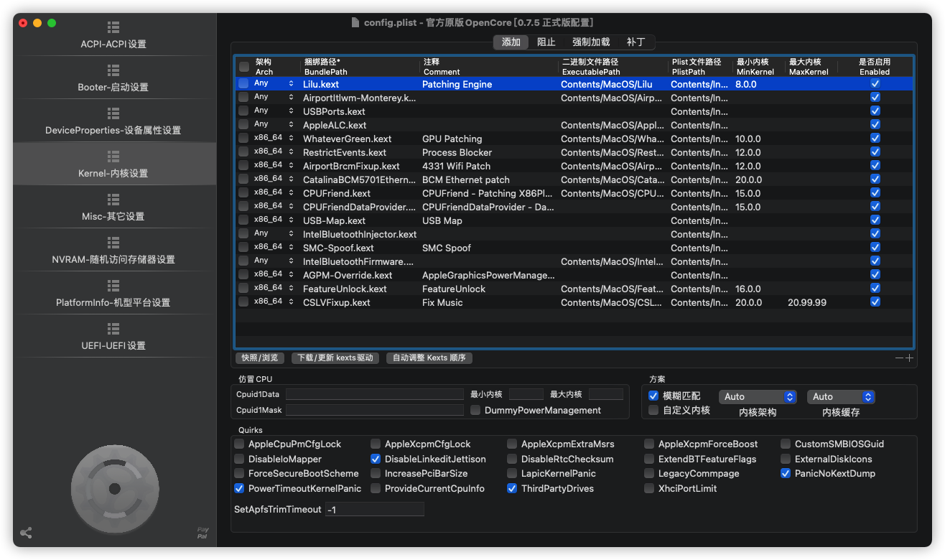Enable the XhciPortLimit quirk
This screenshot has height=560, width=945.
click(649, 488)
